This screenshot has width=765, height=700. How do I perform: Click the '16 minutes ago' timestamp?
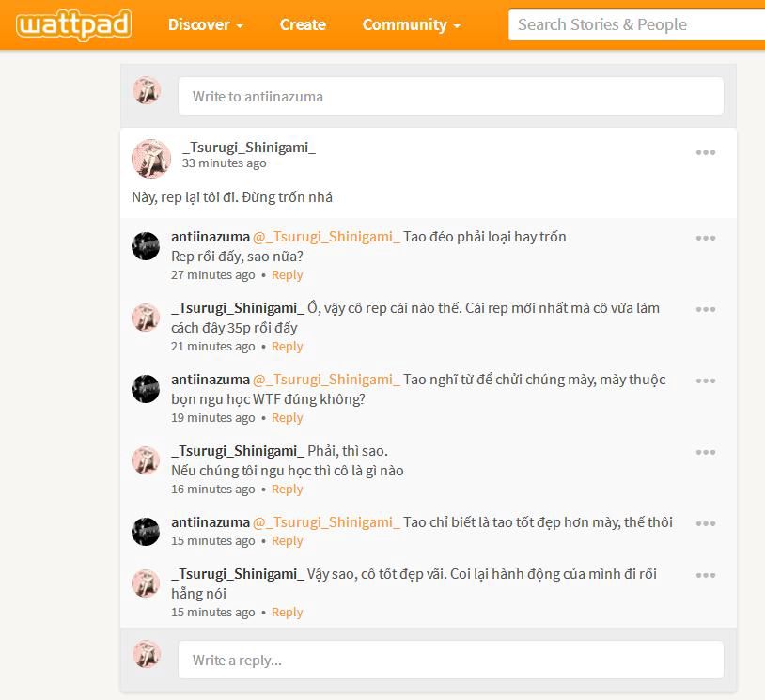coord(212,490)
